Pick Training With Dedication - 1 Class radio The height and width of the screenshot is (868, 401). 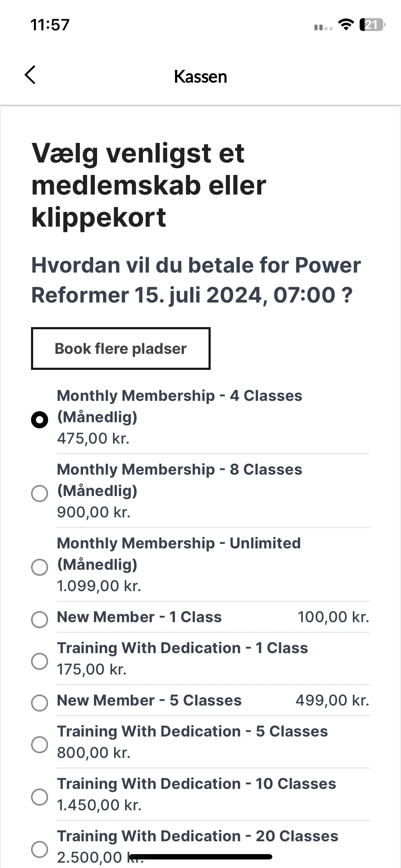(40, 661)
